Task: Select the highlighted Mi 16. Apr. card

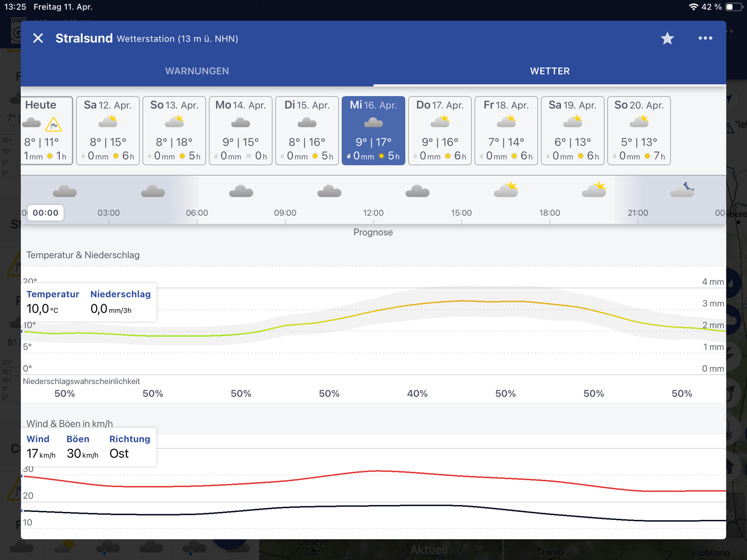Action: [373, 131]
